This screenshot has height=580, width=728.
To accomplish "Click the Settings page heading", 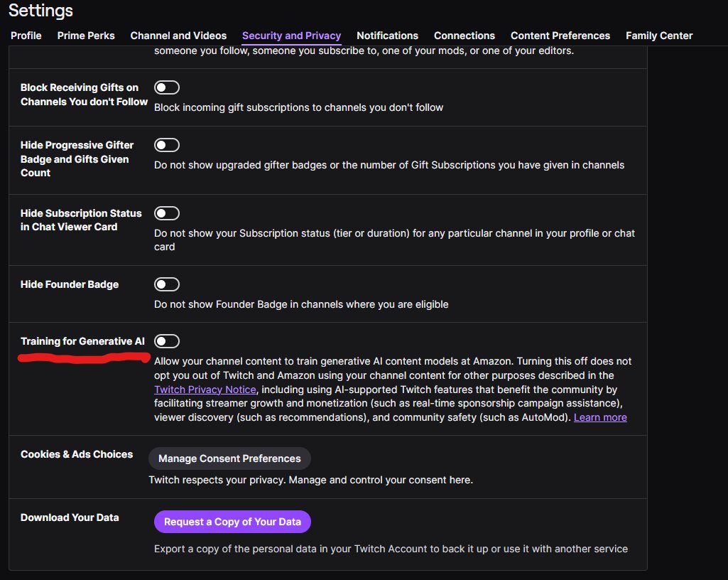I will (x=41, y=10).
